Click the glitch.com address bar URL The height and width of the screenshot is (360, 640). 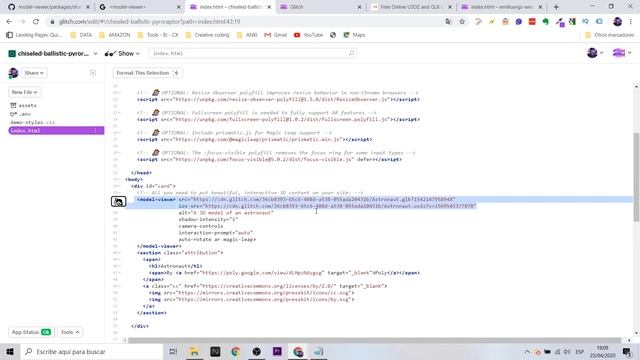tap(149, 22)
